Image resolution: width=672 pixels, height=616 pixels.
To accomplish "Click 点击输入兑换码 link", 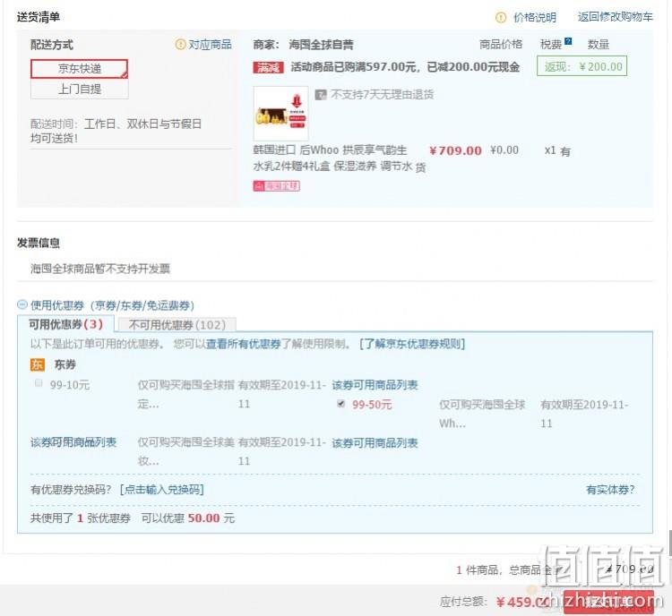I will 161,489.
